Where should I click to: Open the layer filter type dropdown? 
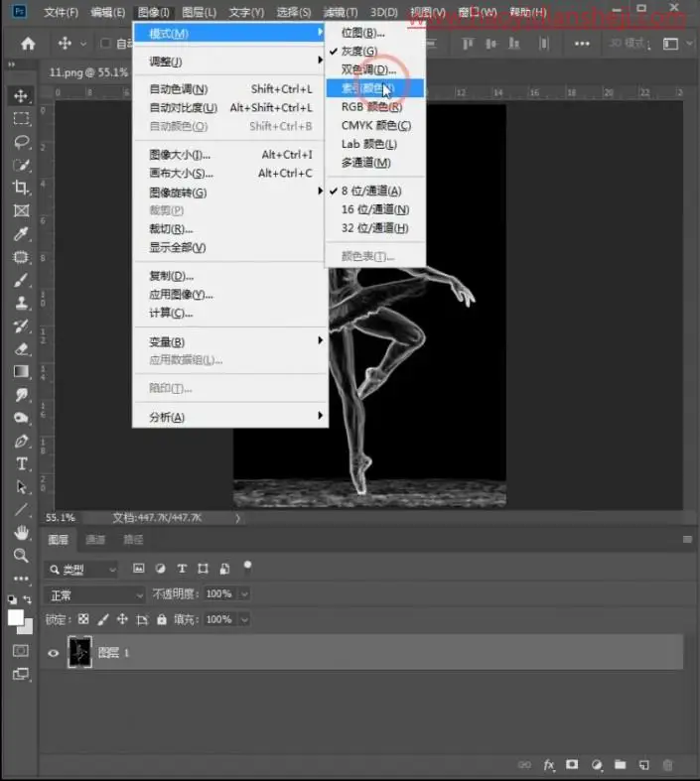[x=82, y=569]
